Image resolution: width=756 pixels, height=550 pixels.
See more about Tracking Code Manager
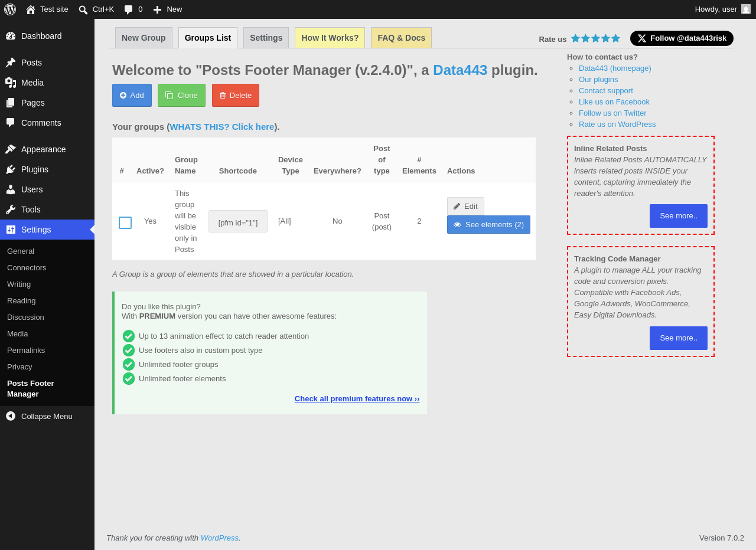click(679, 338)
